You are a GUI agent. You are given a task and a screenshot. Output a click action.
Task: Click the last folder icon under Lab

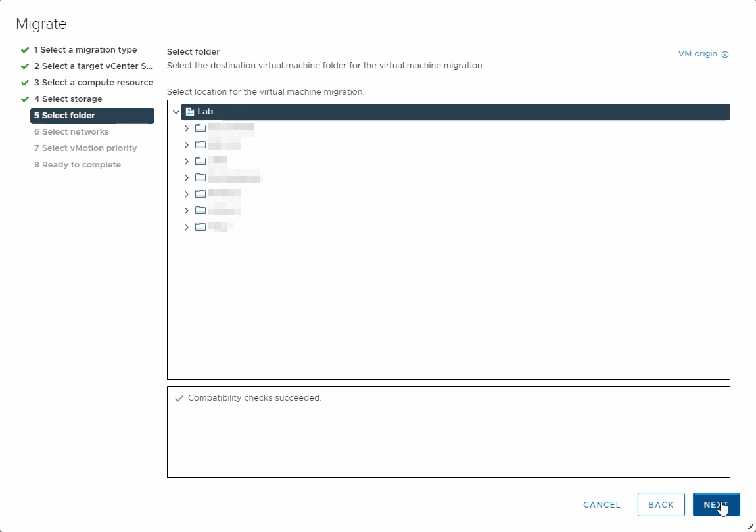coord(201,227)
